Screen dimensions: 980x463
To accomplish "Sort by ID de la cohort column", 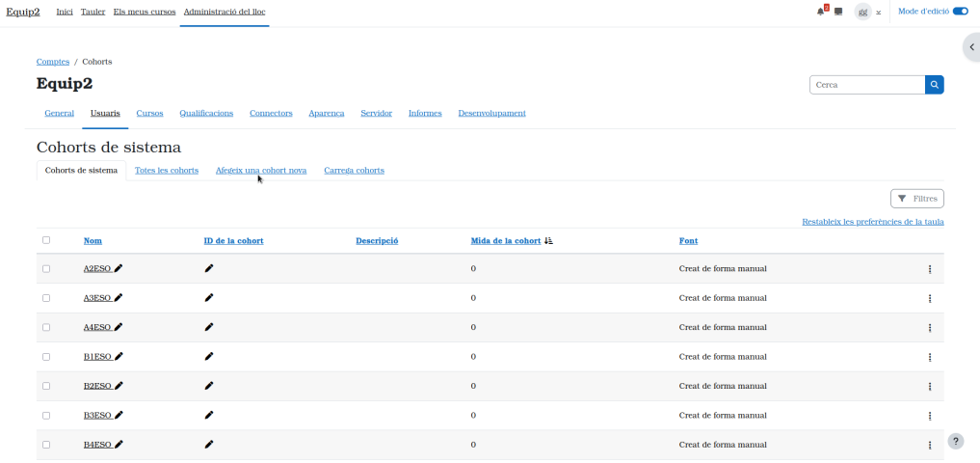I will click(x=234, y=241).
